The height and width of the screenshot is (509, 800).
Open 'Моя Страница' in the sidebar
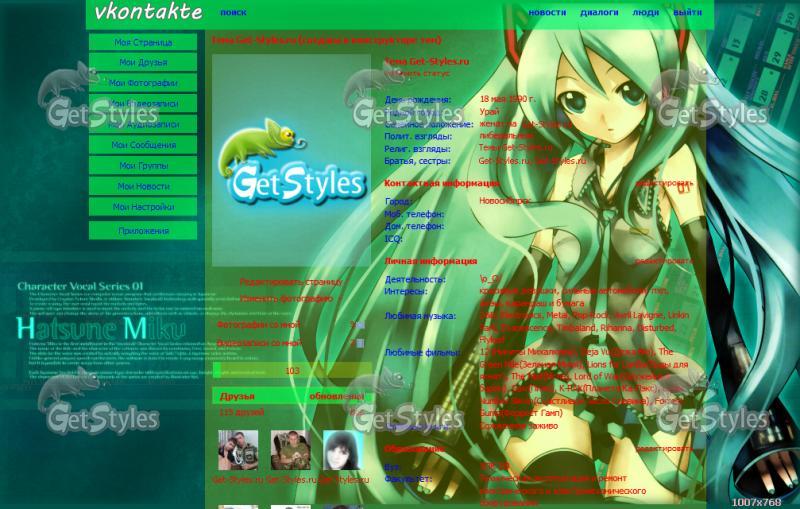[143, 42]
